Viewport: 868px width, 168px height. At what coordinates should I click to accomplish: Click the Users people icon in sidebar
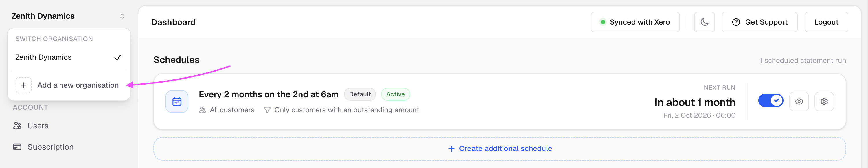pos(17,126)
